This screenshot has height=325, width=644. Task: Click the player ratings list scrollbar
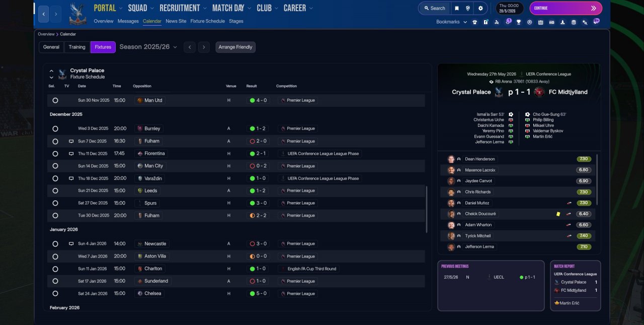[x=598, y=179]
